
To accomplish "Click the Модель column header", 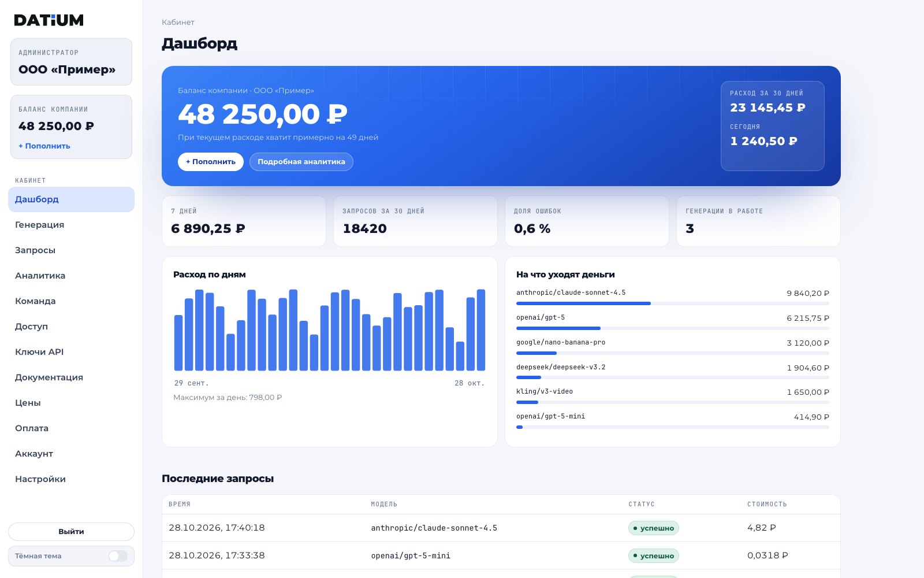I will tap(384, 504).
